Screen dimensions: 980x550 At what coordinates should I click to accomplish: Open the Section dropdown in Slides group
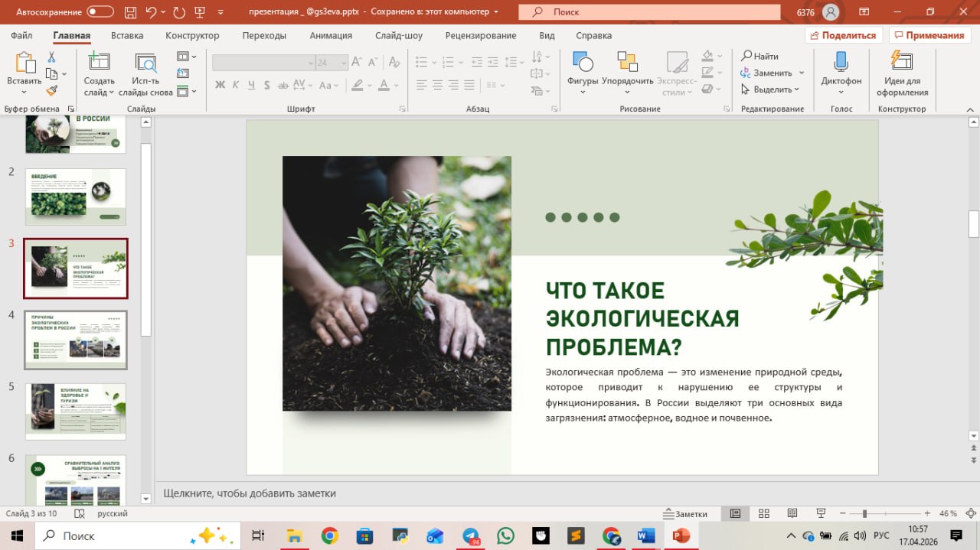[x=187, y=91]
